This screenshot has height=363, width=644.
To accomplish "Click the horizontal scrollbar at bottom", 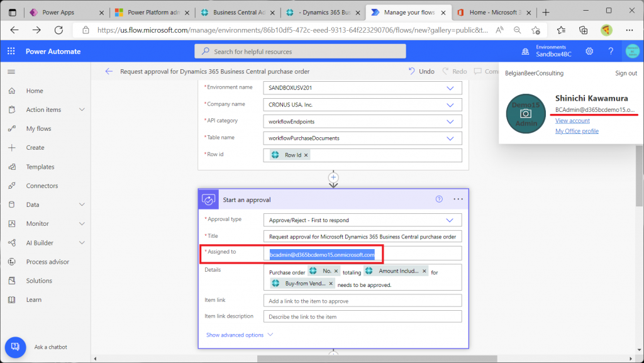I will point(377,359).
